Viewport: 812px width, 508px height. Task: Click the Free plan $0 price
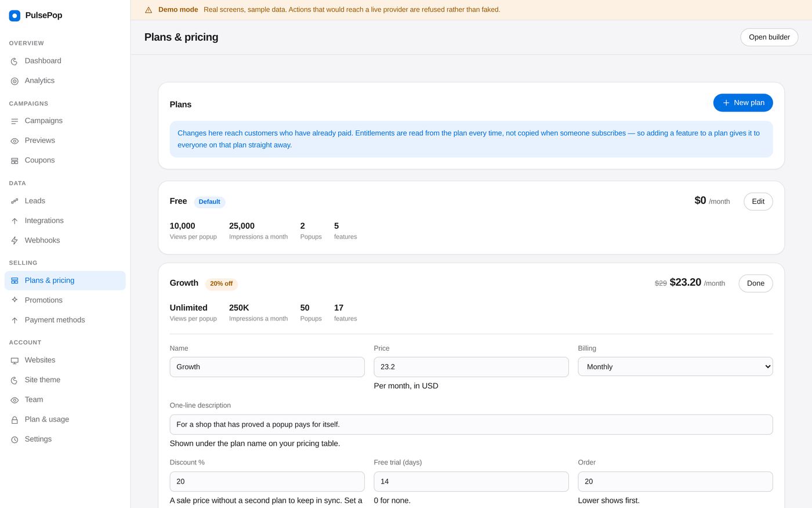[700, 200]
